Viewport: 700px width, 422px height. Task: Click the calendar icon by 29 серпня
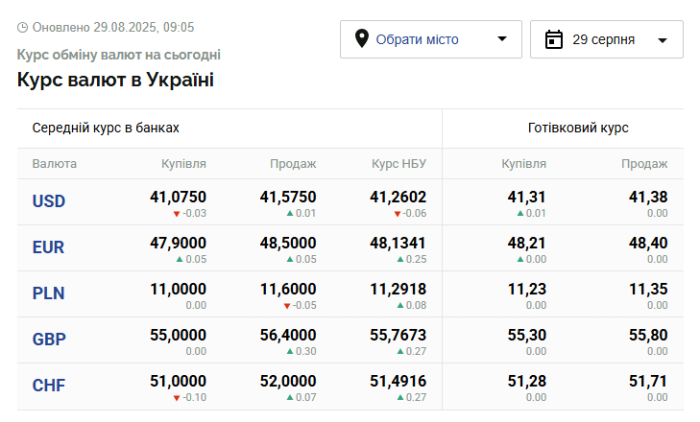(x=554, y=39)
